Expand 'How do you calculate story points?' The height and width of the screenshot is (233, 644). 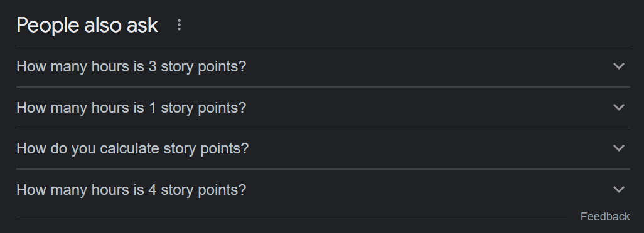click(x=323, y=148)
